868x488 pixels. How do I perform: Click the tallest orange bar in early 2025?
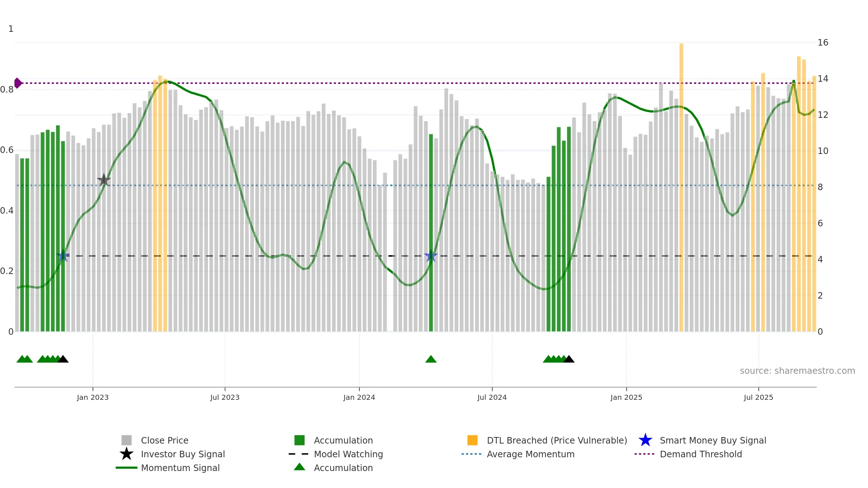tap(681, 187)
